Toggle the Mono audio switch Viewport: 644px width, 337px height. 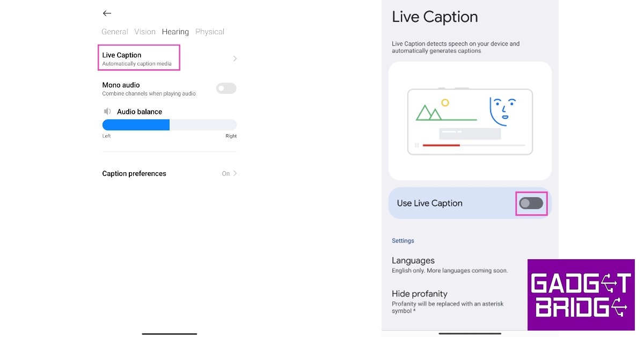226,89
